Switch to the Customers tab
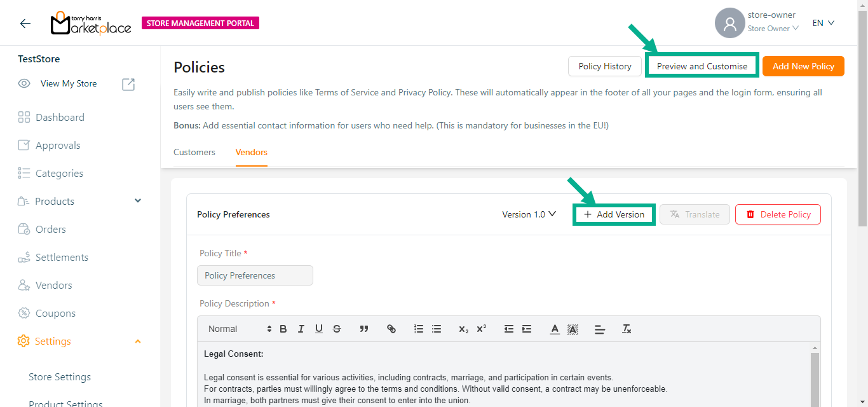Screen dimensions: 868x407 pyautogui.click(x=194, y=153)
